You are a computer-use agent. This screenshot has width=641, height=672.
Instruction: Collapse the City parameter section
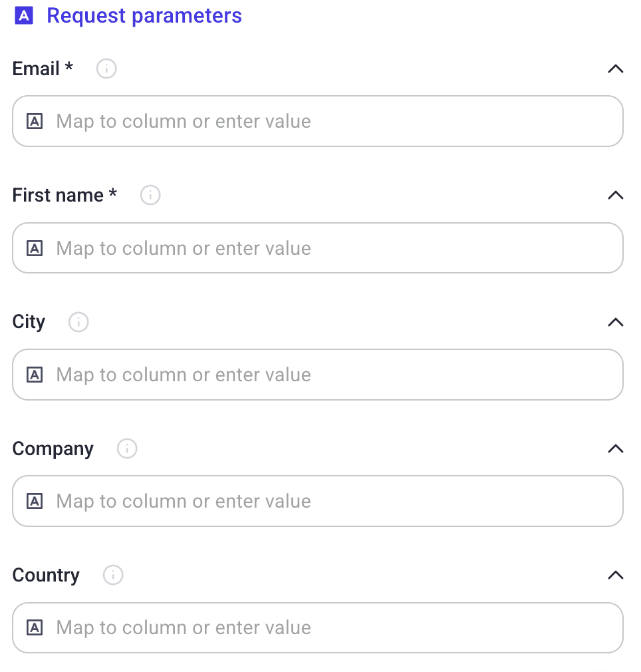pyautogui.click(x=616, y=322)
